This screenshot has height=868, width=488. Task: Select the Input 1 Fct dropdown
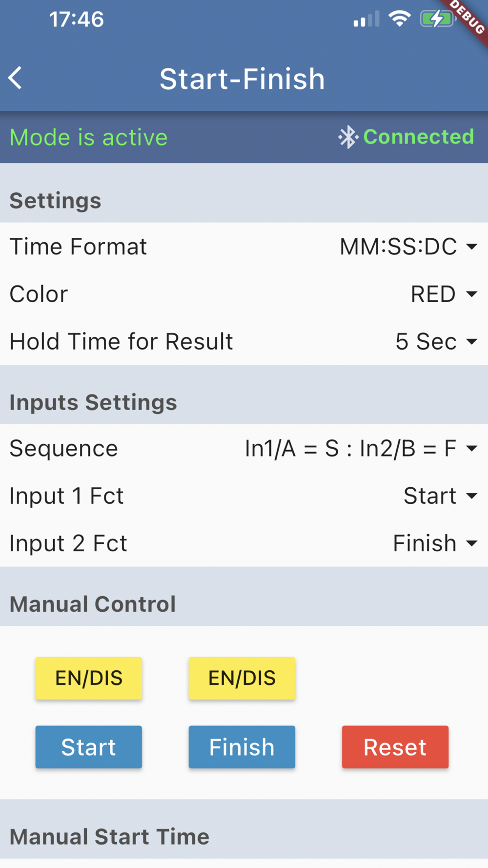click(x=440, y=496)
